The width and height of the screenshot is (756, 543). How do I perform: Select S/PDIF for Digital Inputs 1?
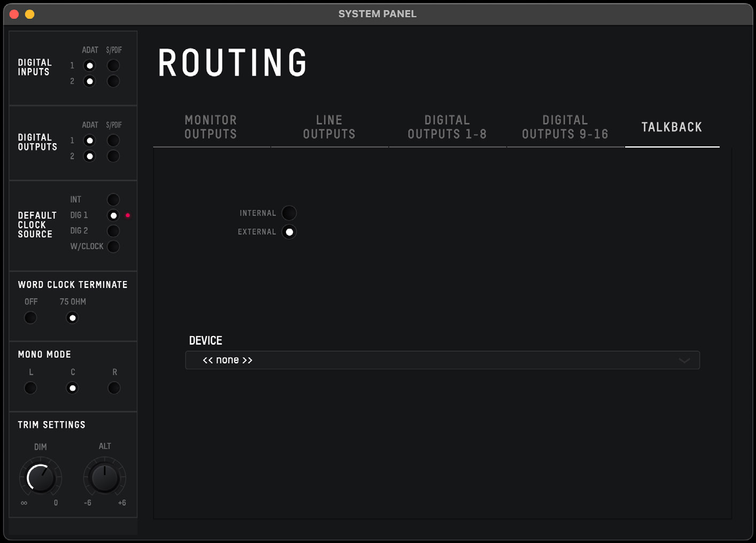[113, 66]
